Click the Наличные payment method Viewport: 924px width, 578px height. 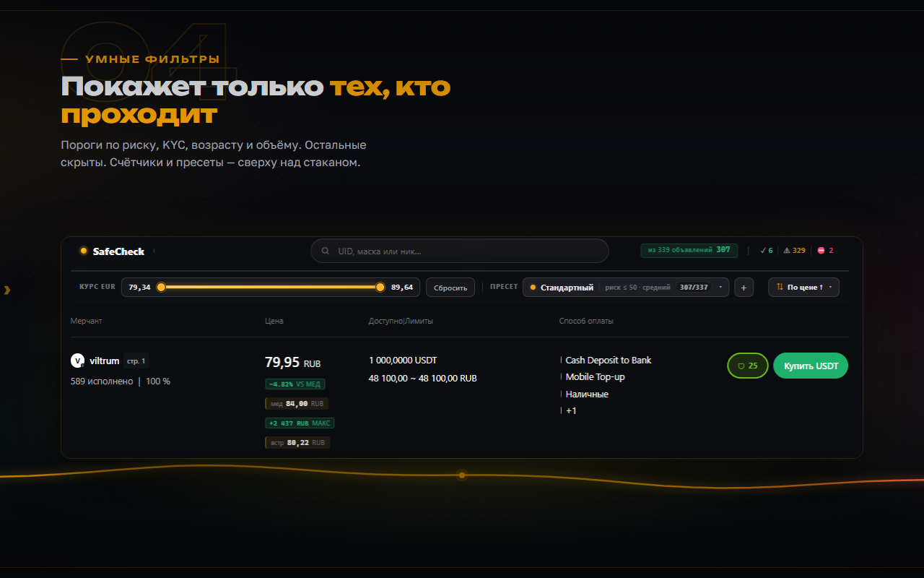pyautogui.click(x=586, y=394)
